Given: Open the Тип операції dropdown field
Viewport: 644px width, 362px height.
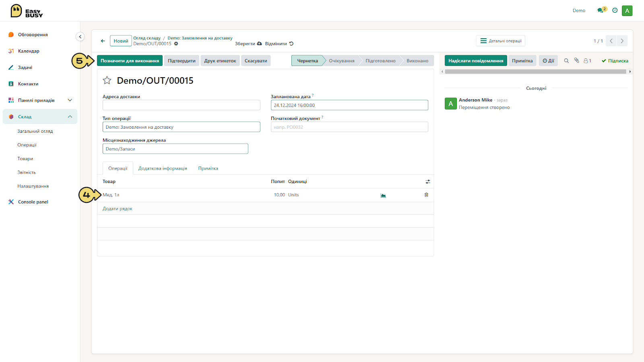Looking at the screenshot, I should click(x=181, y=127).
